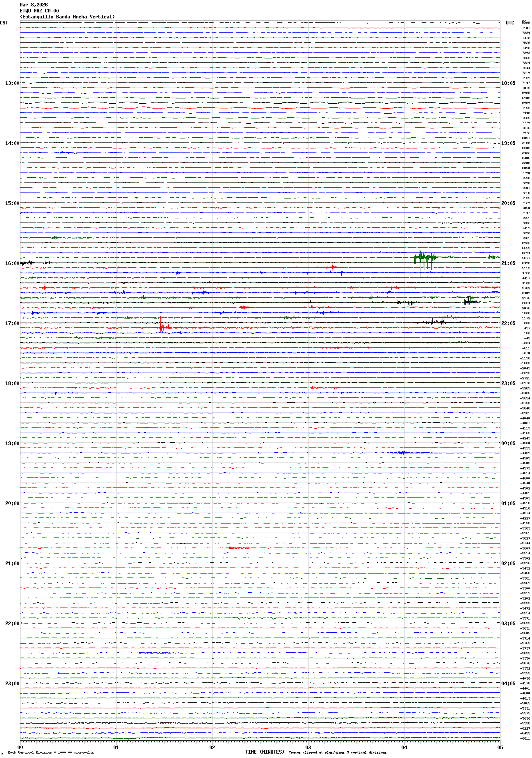The image size is (532, 758).
Task: Click the 21:05 UTC time label
Action: [x=508, y=263]
